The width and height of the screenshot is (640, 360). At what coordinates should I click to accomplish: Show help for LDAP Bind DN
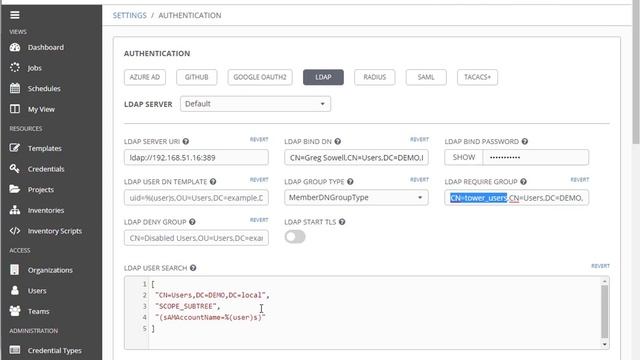(x=338, y=142)
